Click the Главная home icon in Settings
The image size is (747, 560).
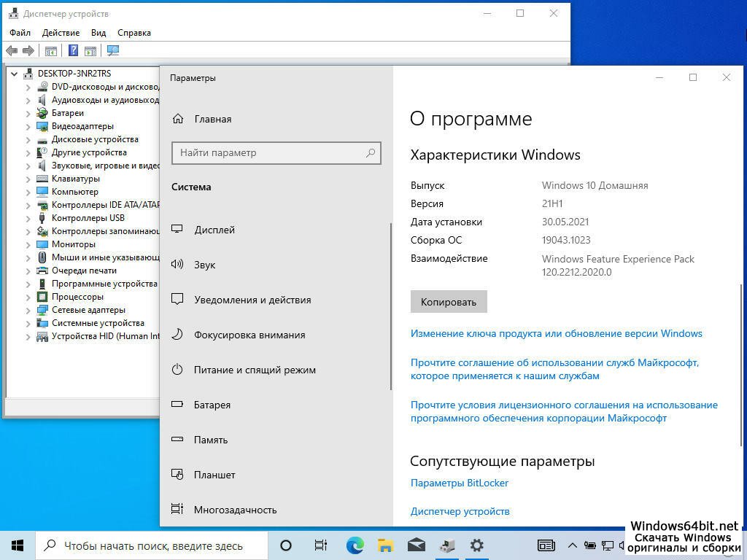[x=177, y=119]
